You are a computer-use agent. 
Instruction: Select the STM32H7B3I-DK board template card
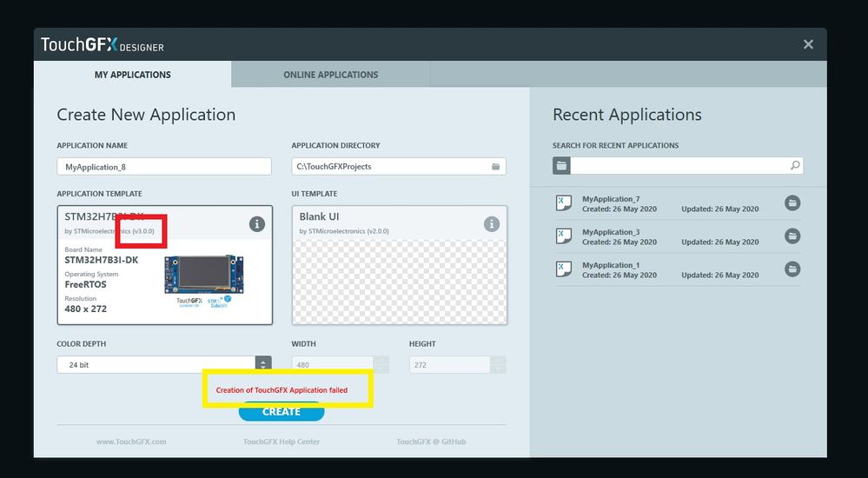(x=165, y=265)
